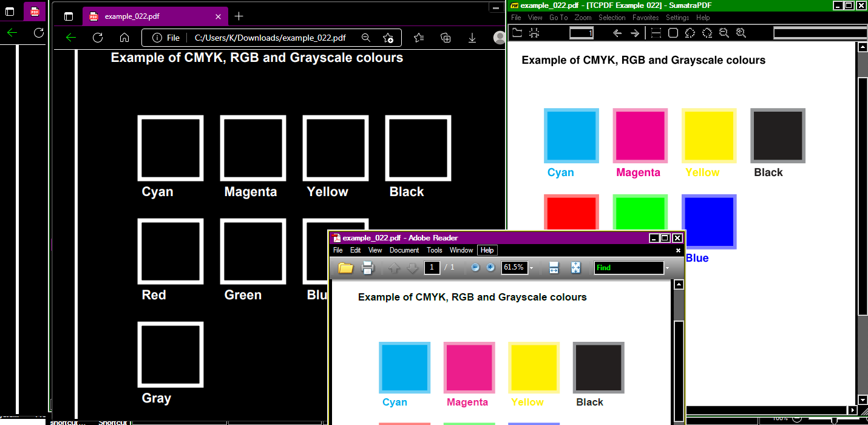The image size is (868, 425).
Task: Click Adobe Reader previous page up arrow
Action: [x=394, y=268]
